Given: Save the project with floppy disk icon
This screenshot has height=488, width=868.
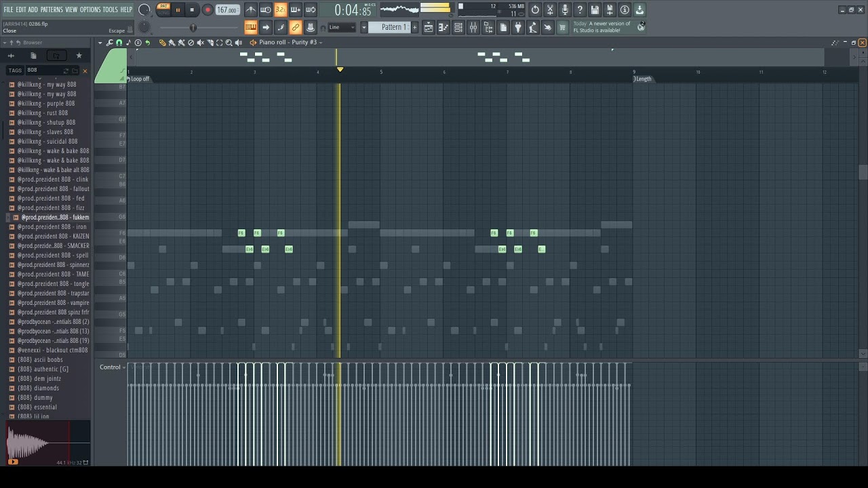Looking at the screenshot, I should [x=595, y=9].
